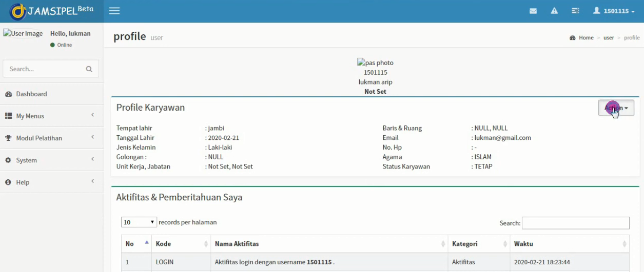This screenshot has width=644, height=272.
Task: Open the Action dropdown button
Action: click(x=616, y=108)
